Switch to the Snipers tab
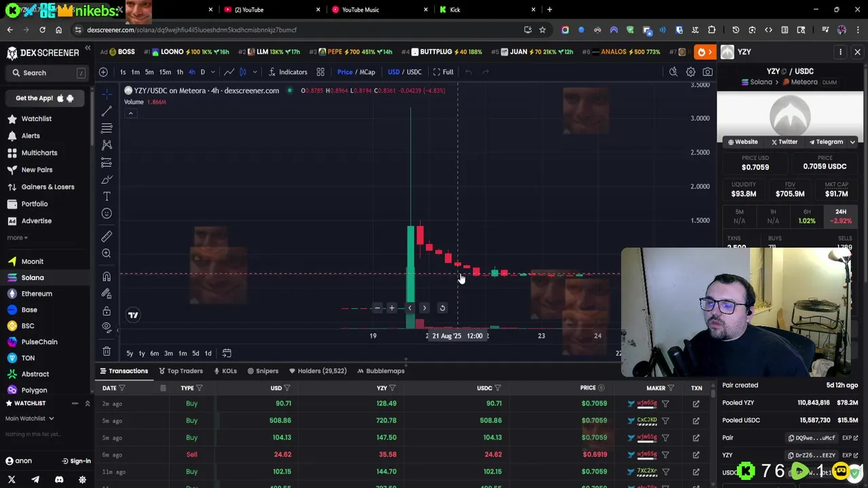Viewport: 868px width, 488px height. tap(263, 371)
